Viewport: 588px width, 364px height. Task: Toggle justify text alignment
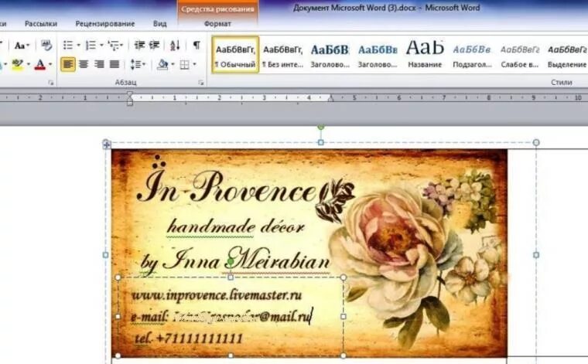[115, 64]
